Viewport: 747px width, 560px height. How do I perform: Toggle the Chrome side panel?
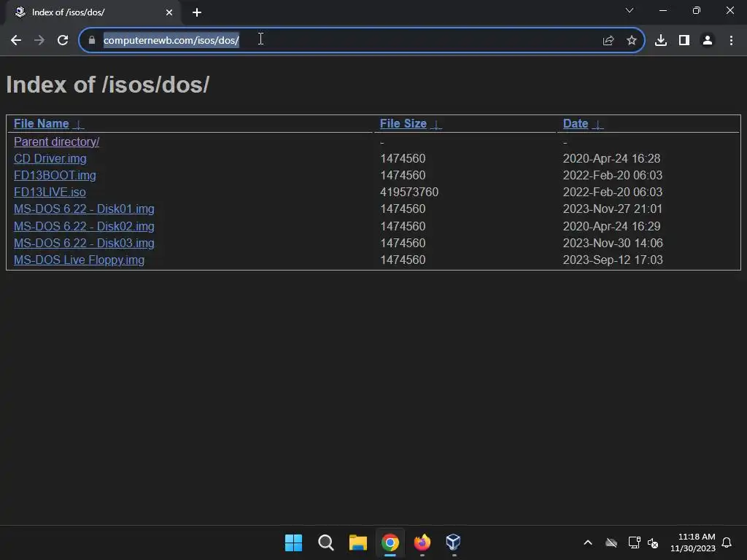[x=684, y=41]
